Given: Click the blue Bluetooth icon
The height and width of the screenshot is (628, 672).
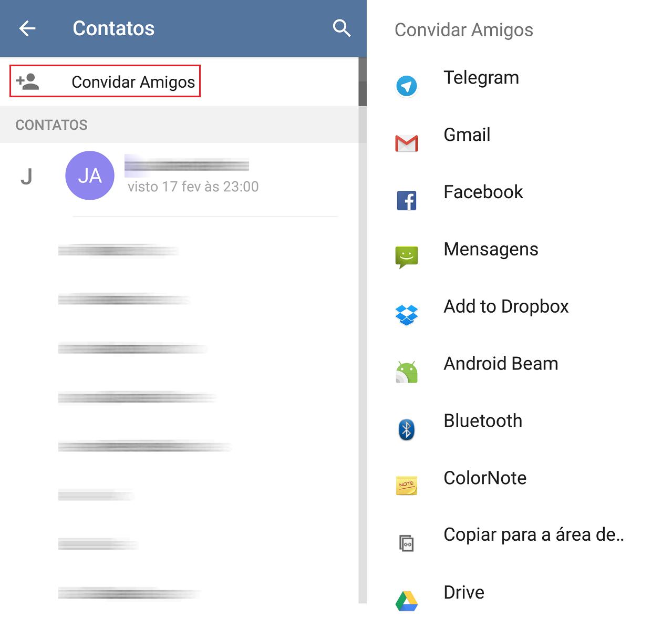Looking at the screenshot, I should (406, 429).
